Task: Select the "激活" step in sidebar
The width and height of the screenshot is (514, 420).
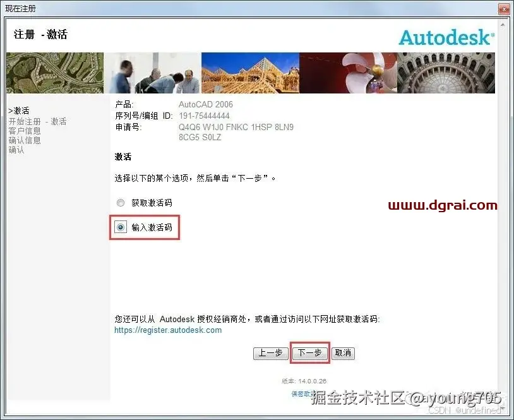Action: 20,111
